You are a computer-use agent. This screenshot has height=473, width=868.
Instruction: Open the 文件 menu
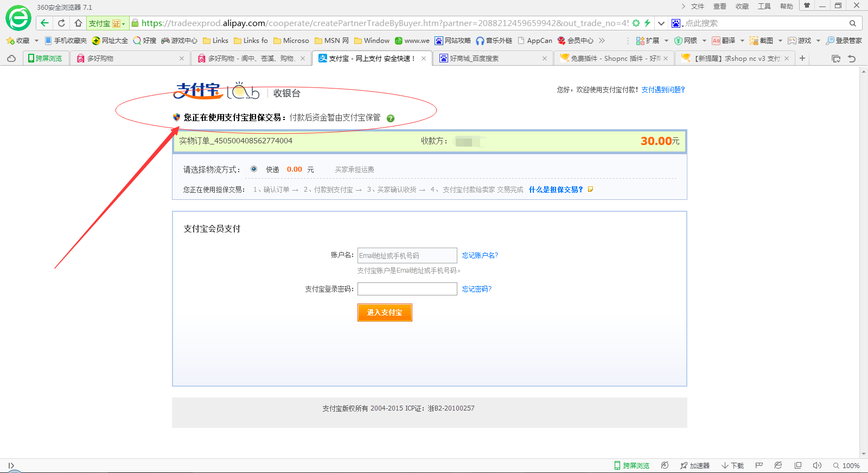697,7
